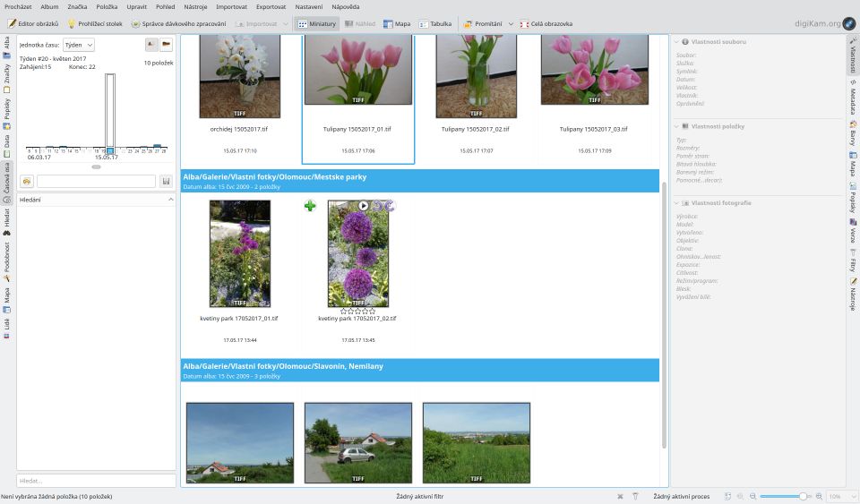860x504 pixels.
Task: Open 10% zoom level combo box
Action: click(x=841, y=496)
